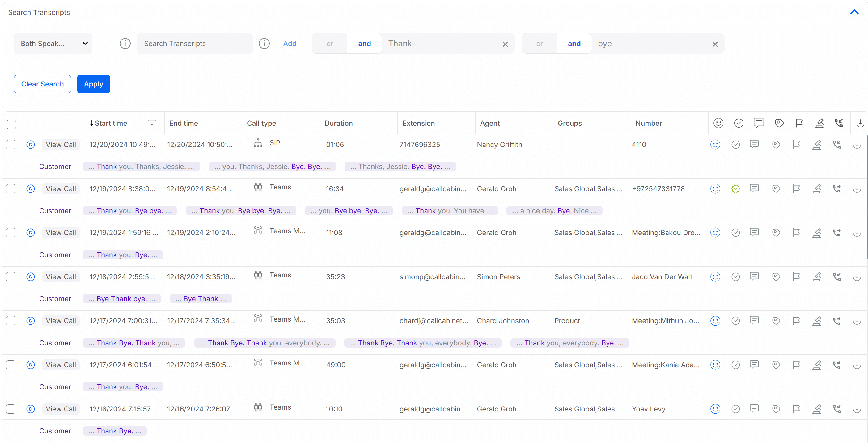
Task: View Call for Simon Peters row
Action: click(x=61, y=277)
